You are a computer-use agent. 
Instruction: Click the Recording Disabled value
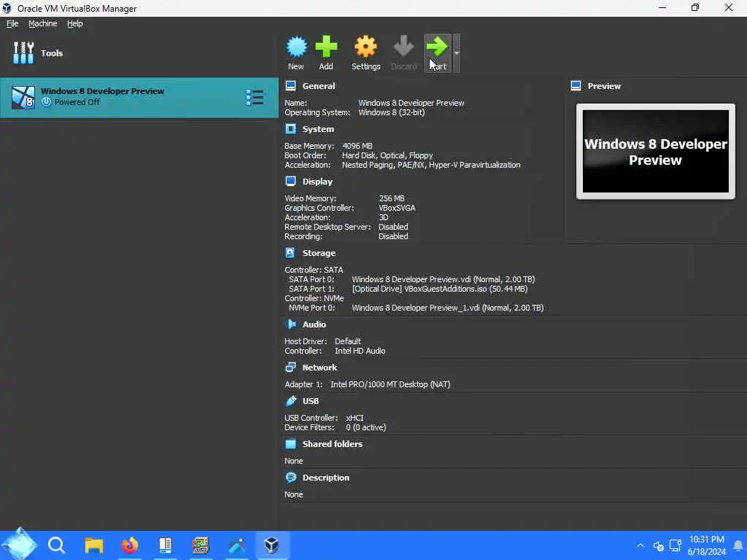393,236
